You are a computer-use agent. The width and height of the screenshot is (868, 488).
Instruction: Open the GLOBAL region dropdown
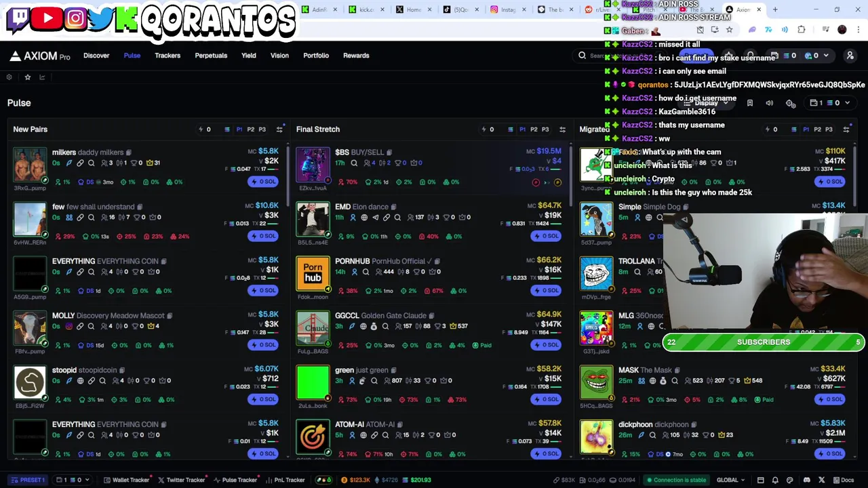tap(731, 480)
